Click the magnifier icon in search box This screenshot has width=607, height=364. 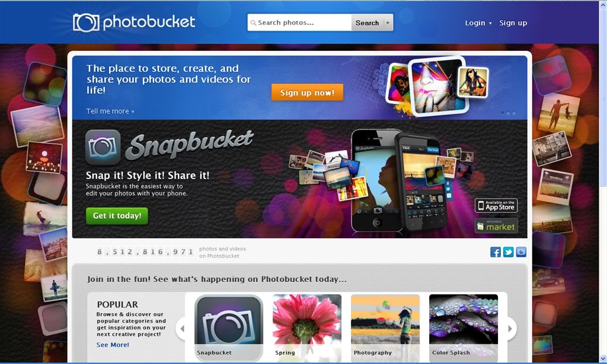[253, 23]
